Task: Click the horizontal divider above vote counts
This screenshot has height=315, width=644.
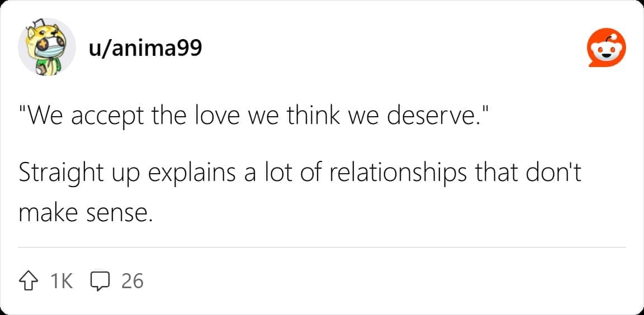Action: pyautogui.click(x=322, y=247)
